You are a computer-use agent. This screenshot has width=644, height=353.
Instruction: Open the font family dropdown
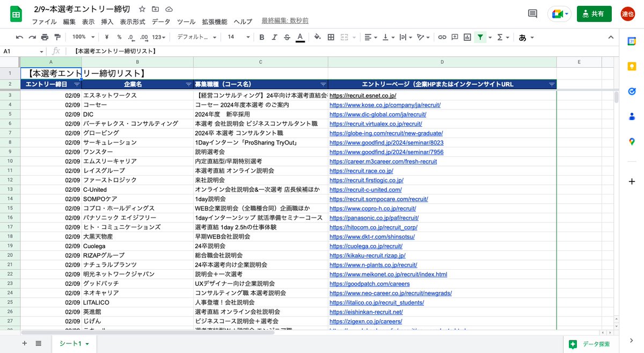[197, 37]
